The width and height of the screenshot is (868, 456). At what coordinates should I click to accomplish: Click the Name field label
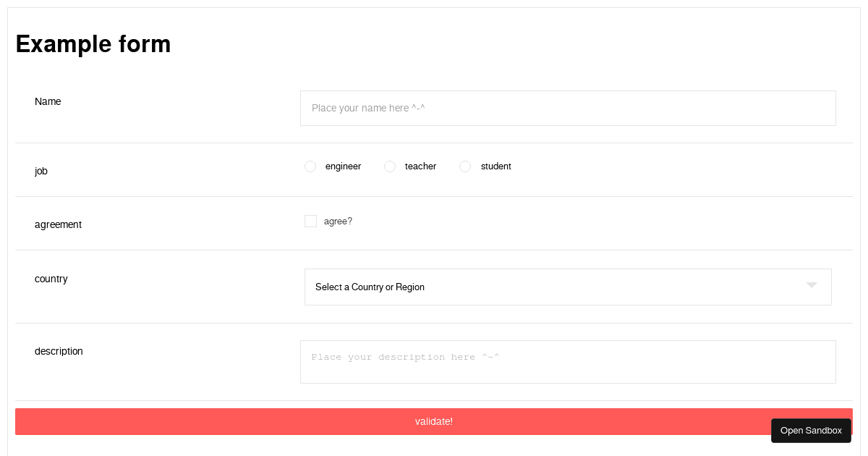pyautogui.click(x=48, y=101)
